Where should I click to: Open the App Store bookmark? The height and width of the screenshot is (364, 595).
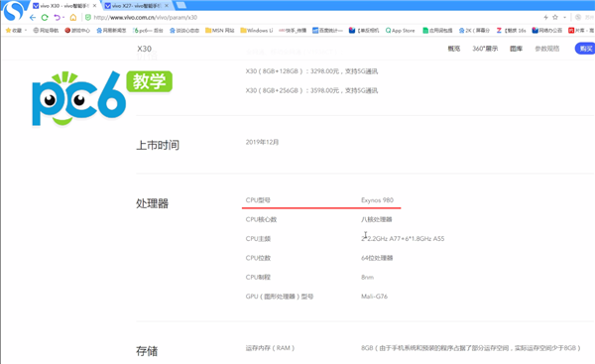click(x=400, y=31)
